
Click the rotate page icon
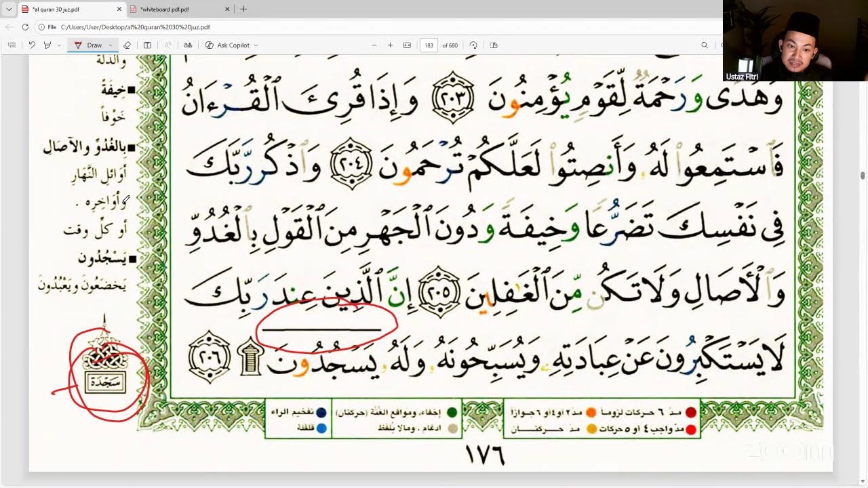(473, 45)
